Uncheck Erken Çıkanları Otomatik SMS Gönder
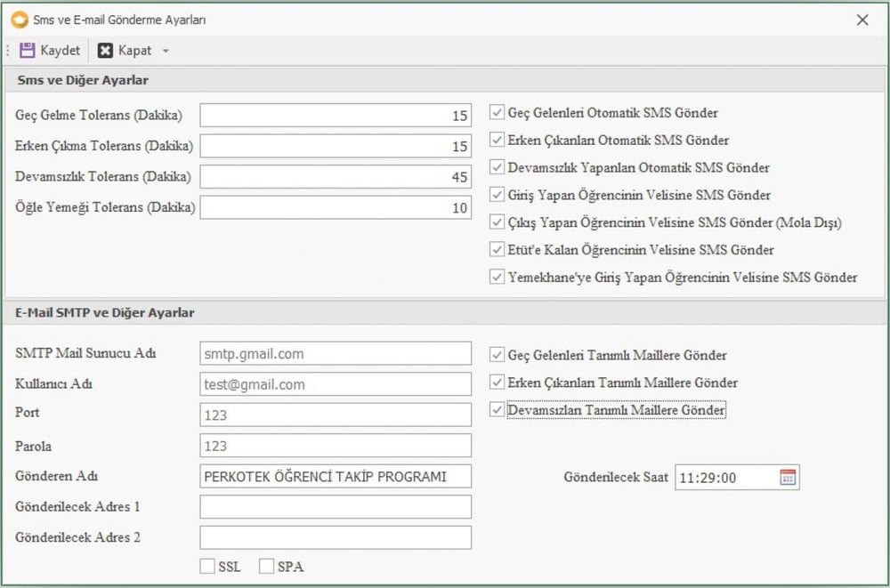The height and width of the screenshot is (588, 890). click(498, 141)
